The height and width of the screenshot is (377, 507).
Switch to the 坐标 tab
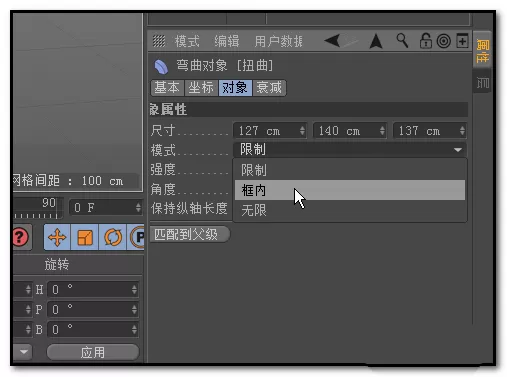[x=201, y=88]
